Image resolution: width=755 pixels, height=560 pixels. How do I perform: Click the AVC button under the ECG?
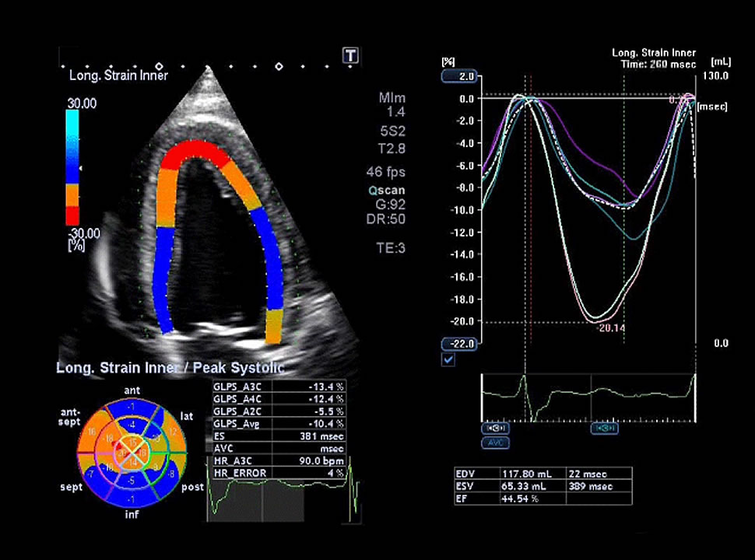pyautogui.click(x=496, y=443)
